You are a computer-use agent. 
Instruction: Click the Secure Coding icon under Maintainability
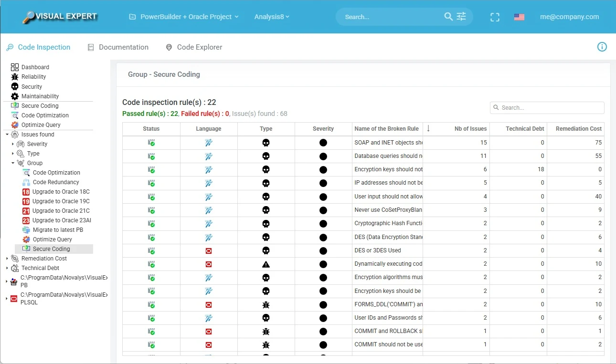(15, 106)
